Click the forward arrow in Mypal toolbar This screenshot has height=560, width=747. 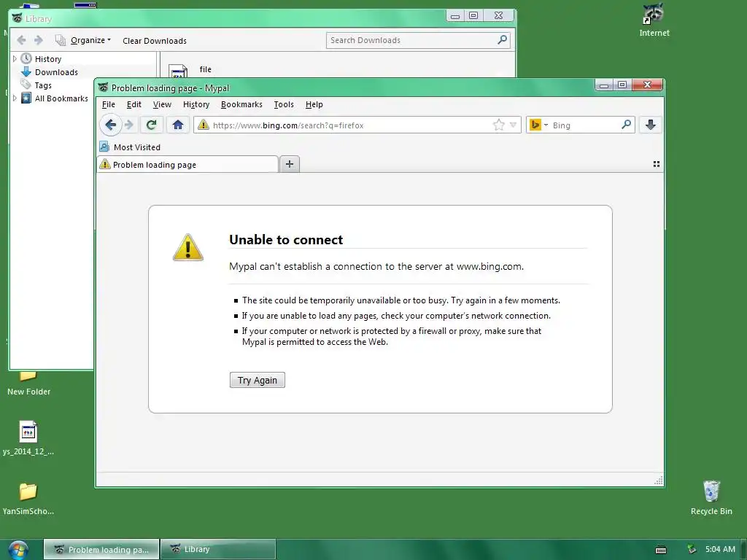pyautogui.click(x=128, y=125)
